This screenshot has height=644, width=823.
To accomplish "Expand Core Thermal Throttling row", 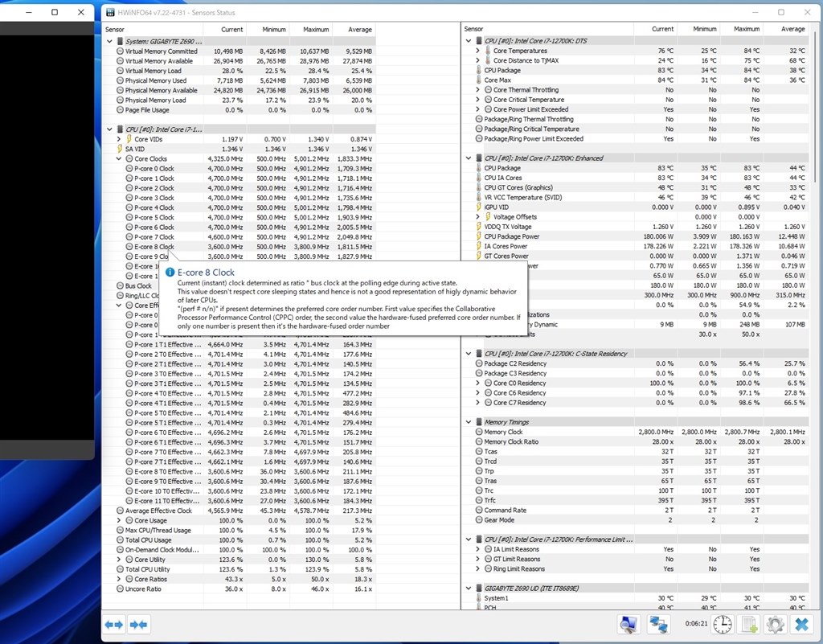I will point(478,90).
